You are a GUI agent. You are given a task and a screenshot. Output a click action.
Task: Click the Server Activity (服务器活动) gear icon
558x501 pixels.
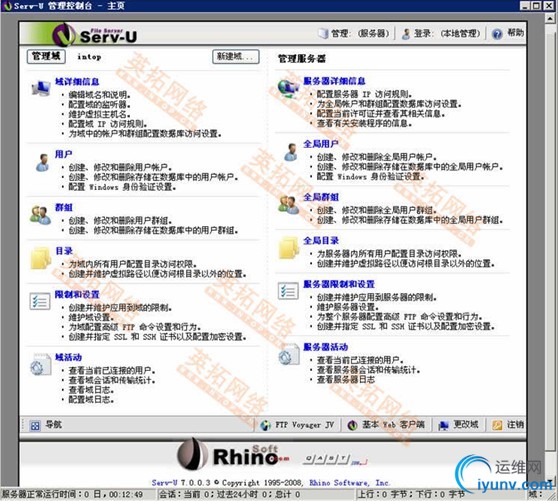pos(289,354)
